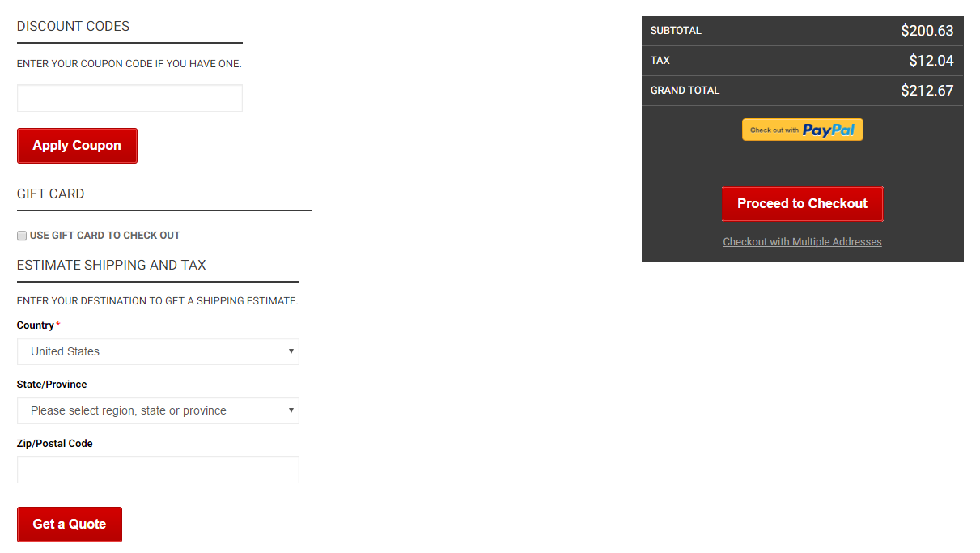Click the Check out with PayPal button
Screen dimensions: 980x553
[x=802, y=130]
